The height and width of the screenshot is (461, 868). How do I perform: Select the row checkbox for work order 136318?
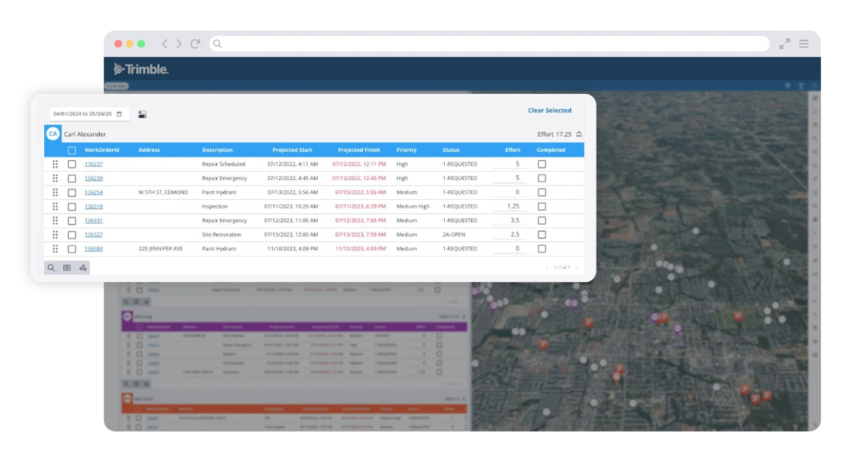pyautogui.click(x=72, y=206)
